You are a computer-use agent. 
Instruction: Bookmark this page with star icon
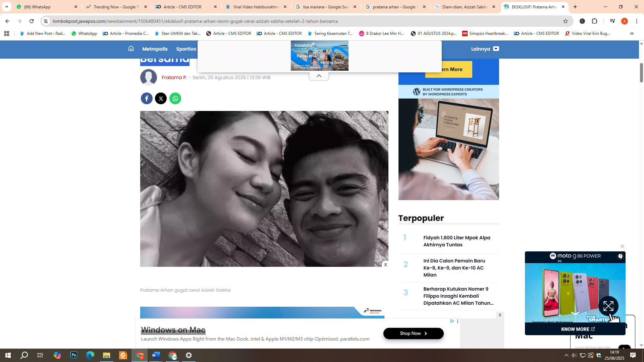coord(566,21)
